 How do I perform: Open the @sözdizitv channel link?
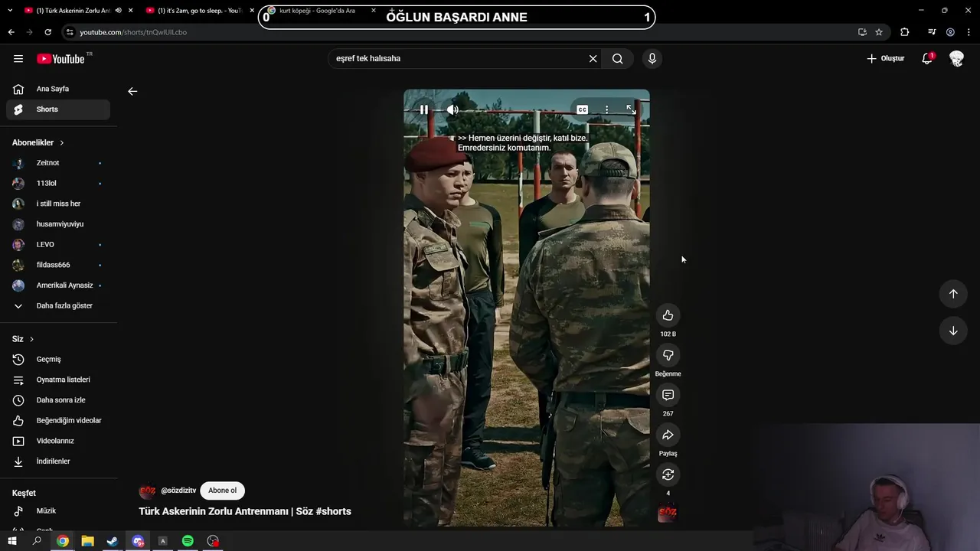(x=178, y=491)
